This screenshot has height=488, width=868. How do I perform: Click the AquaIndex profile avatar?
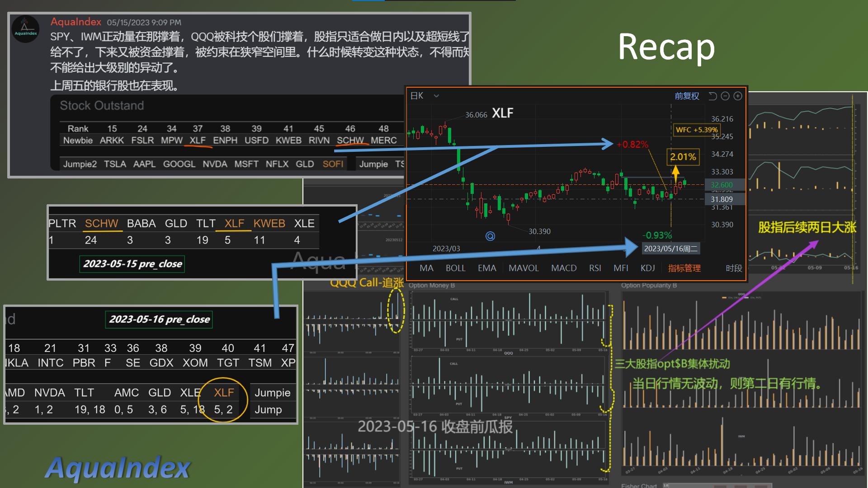[25, 29]
